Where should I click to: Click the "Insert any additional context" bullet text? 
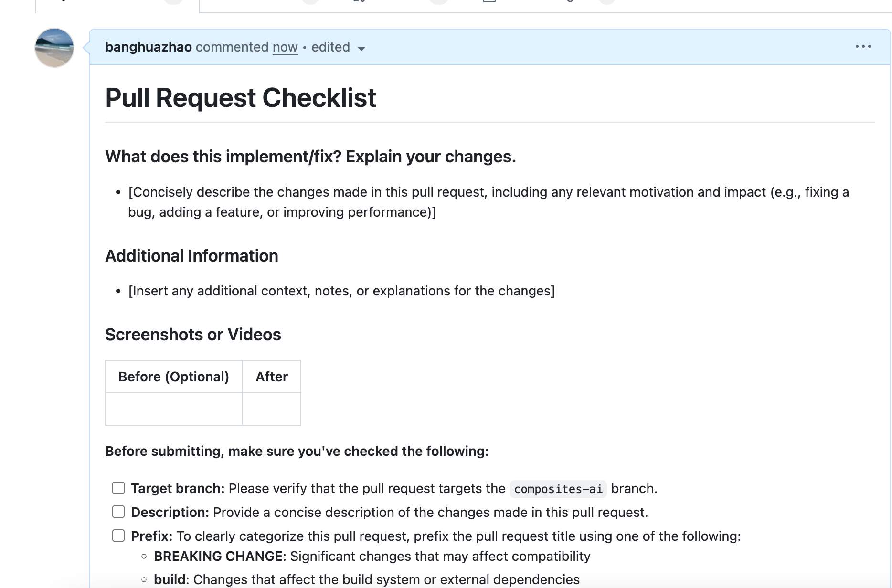[x=341, y=291]
